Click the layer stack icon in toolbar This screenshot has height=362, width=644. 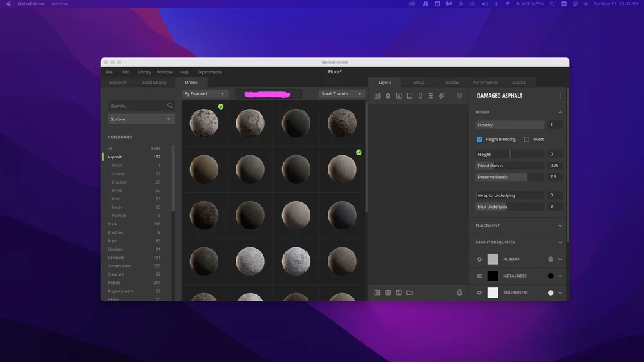pyautogui.click(x=459, y=96)
